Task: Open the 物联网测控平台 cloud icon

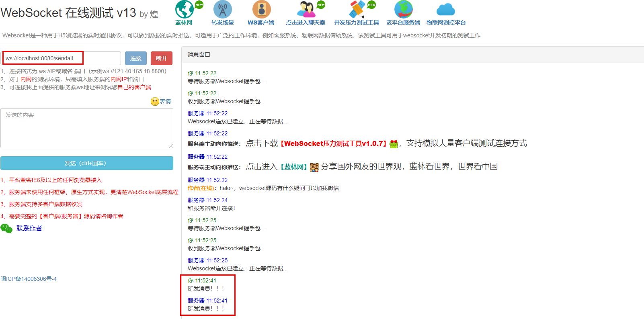Action: pyautogui.click(x=446, y=9)
